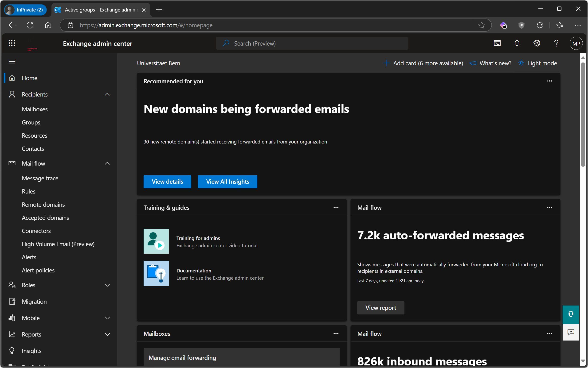Screen dimensions: 588x368
Task: Open more options on Recommended for you card
Action: (549, 81)
